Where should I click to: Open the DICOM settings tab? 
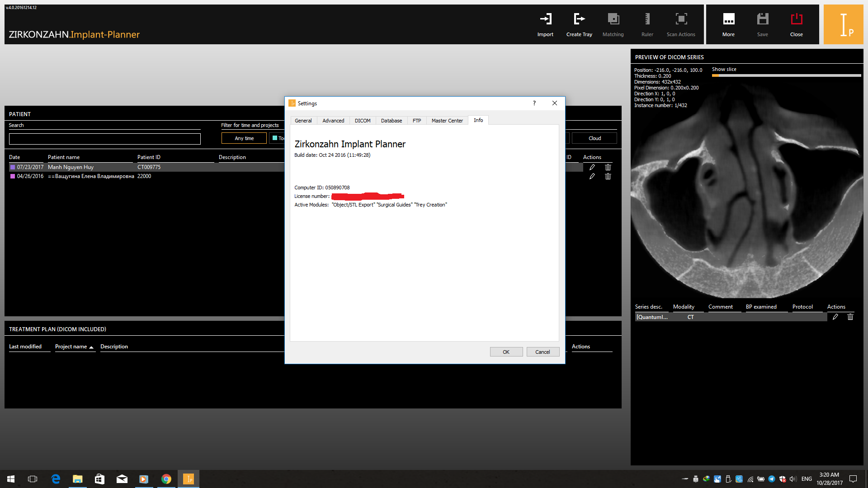click(x=363, y=121)
